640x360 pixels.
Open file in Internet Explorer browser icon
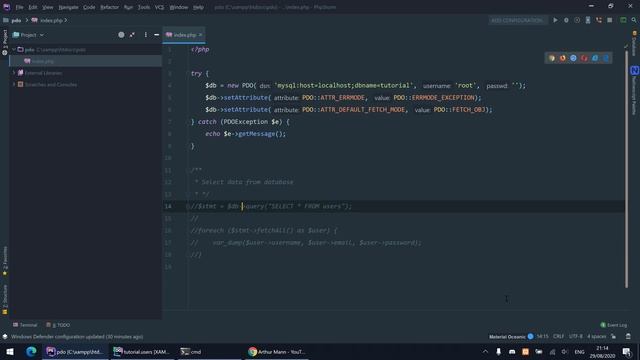[x=595, y=58]
